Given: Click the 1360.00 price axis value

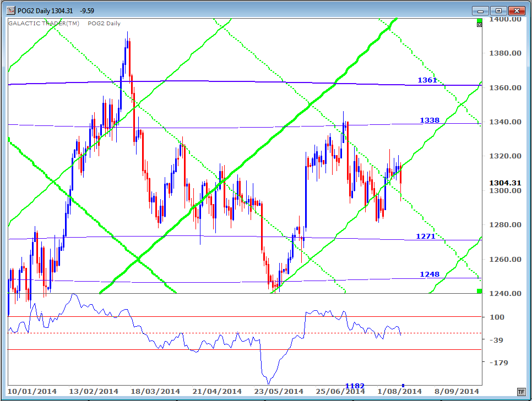Looking at the screenshot, I should tap(505, 87).
